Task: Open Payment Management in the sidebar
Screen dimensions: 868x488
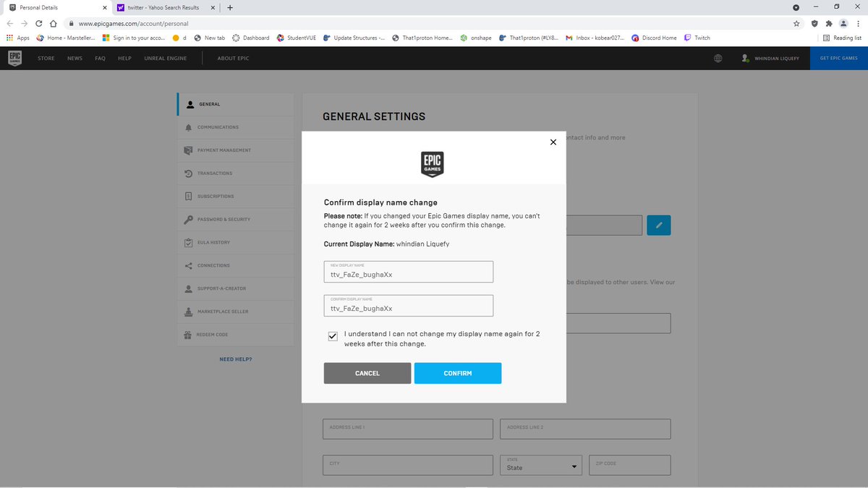Action: tap(236, 150)
